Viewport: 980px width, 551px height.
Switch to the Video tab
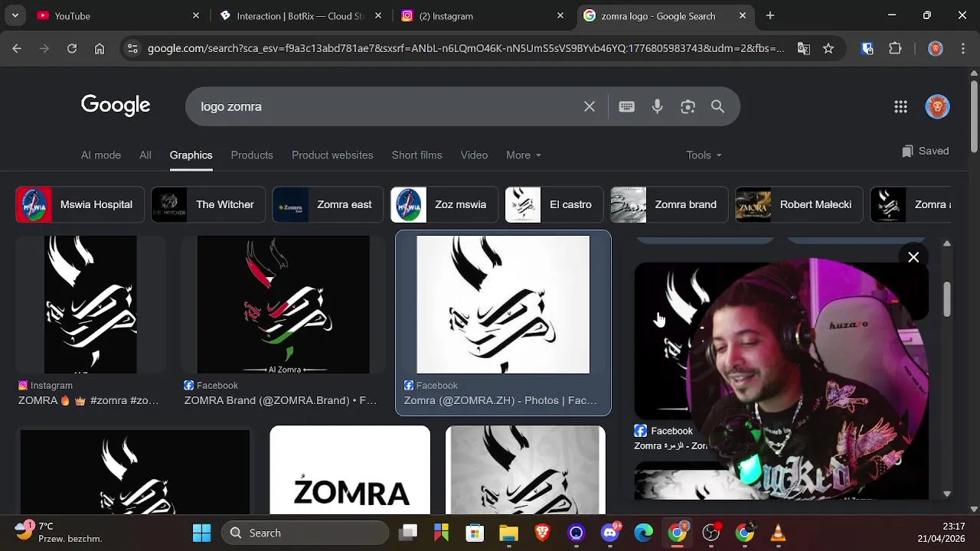tap(474, 155)
